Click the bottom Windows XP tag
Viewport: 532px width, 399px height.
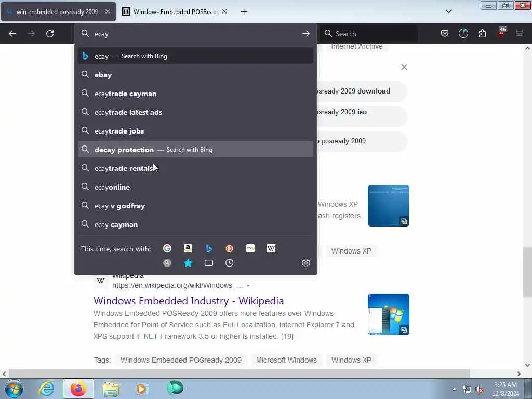coord(351,360)
